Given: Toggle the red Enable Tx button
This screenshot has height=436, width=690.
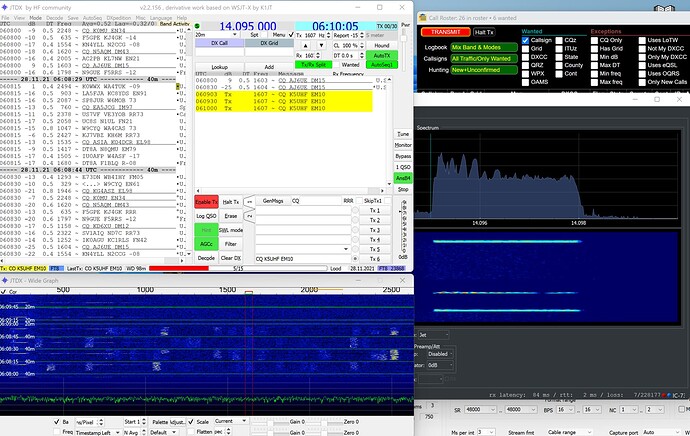Looking at the screenshot, I should [206, 202].
